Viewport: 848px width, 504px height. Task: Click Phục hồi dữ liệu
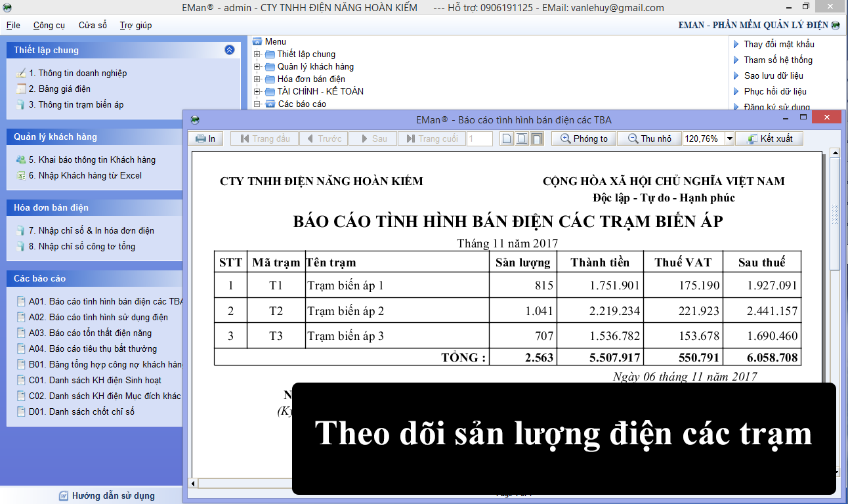[x=775, y=91]
